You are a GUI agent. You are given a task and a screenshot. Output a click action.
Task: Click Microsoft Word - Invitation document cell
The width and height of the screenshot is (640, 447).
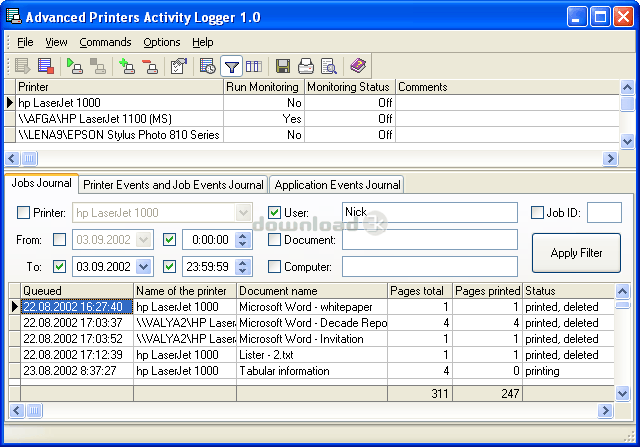(x=312, y=339)
